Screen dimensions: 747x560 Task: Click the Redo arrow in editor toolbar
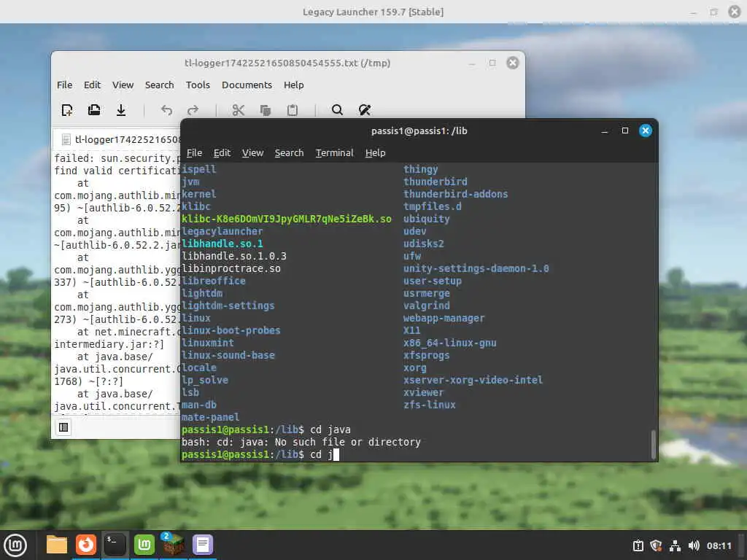193,111
